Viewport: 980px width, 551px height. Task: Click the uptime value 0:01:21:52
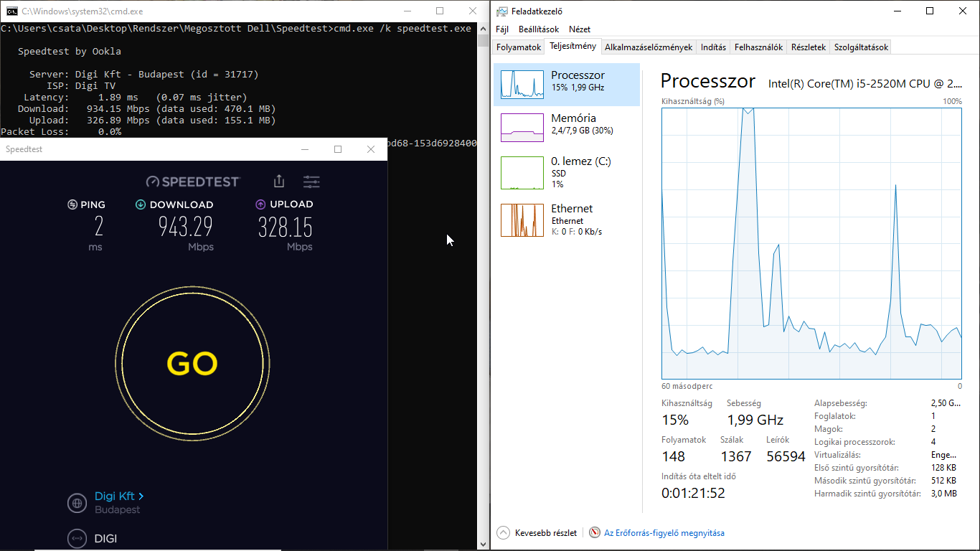point(693,493)
